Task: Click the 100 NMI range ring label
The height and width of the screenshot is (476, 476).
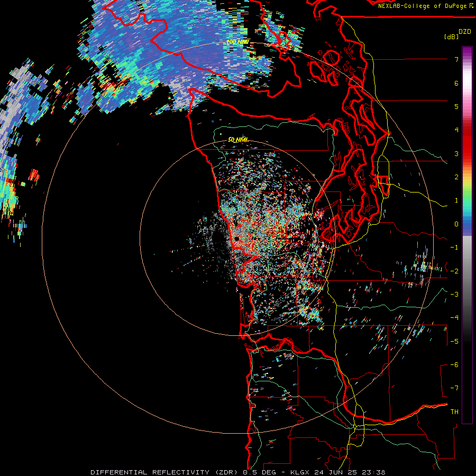Action: click(x=237, y=42)
